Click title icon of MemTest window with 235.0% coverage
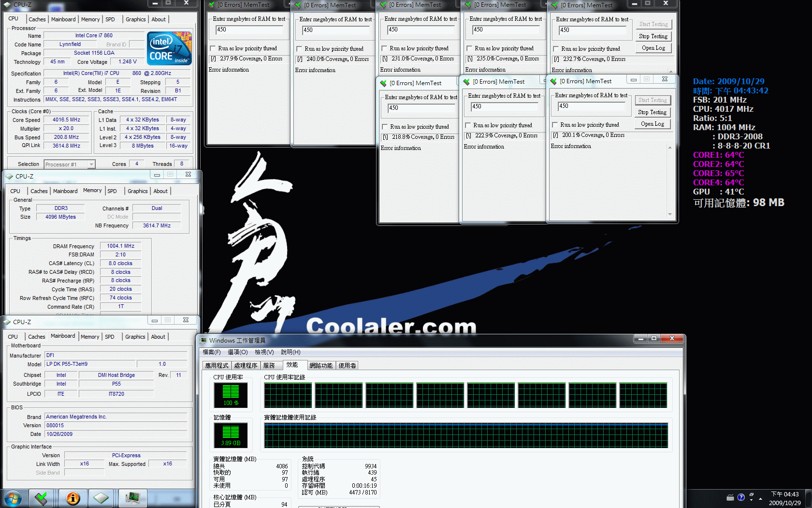The height and width of the screenshot is (508, 812). coord(468,5)
